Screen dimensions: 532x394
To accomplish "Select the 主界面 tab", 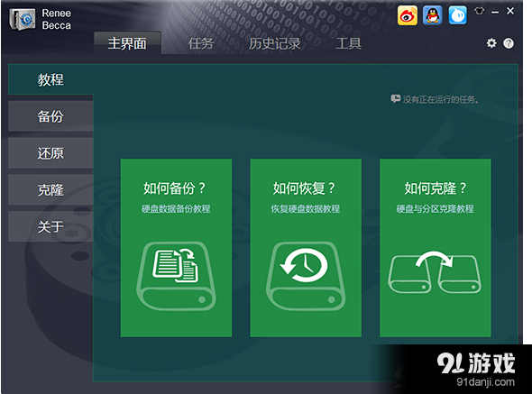I will point(127,43).
